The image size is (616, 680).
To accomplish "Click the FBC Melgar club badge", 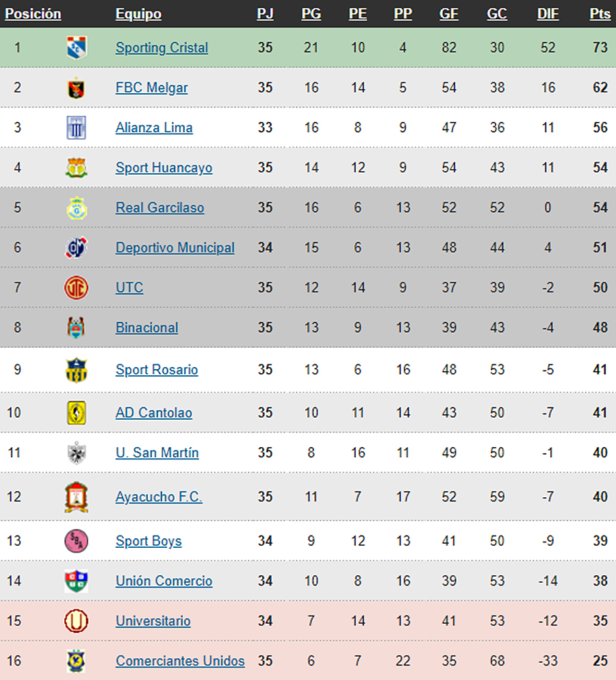I will click(76, 88).
